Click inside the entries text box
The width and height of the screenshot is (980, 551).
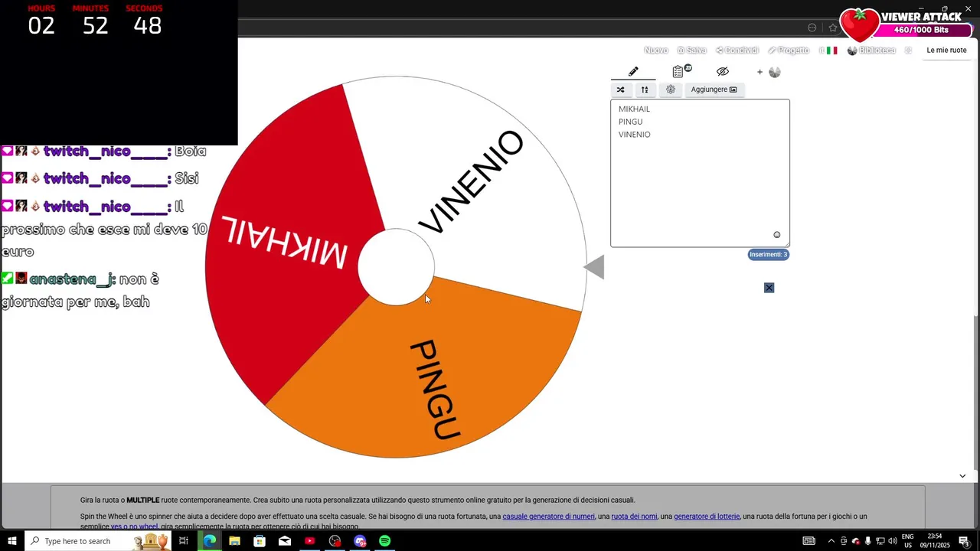point(700,173)
